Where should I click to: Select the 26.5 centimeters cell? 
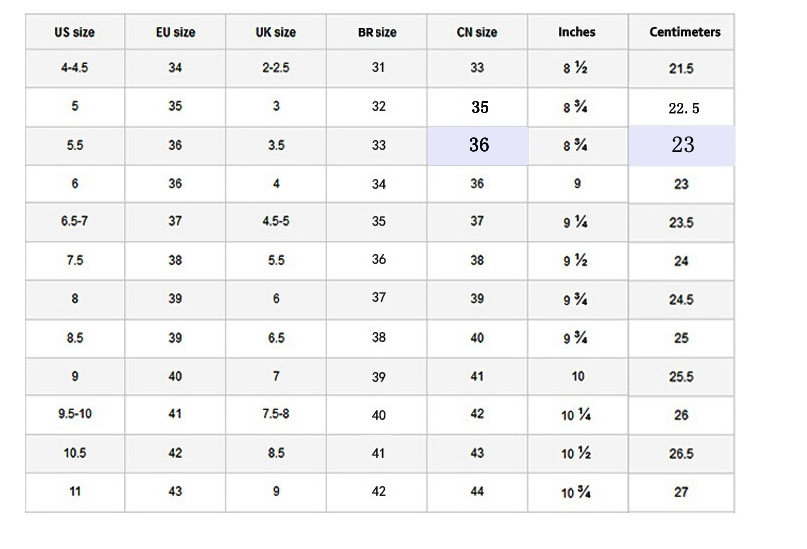click(x=681, y=453)
